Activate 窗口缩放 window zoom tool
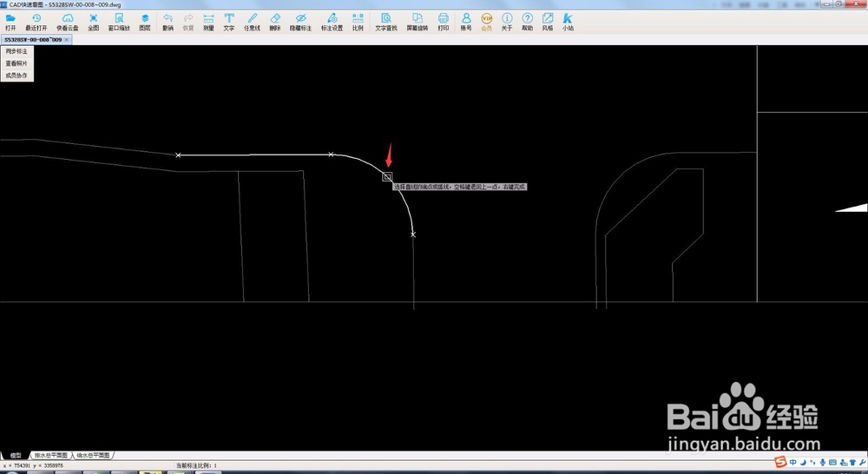 [x=119, y=22]
